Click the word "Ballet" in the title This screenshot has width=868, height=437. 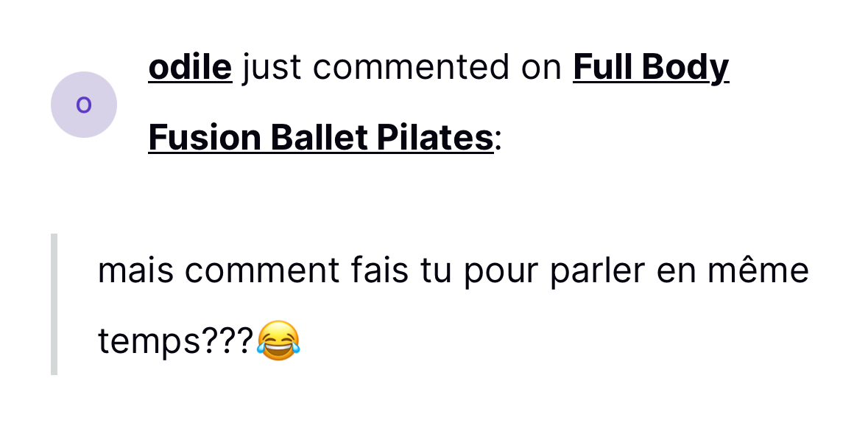(x=320, y=137)
